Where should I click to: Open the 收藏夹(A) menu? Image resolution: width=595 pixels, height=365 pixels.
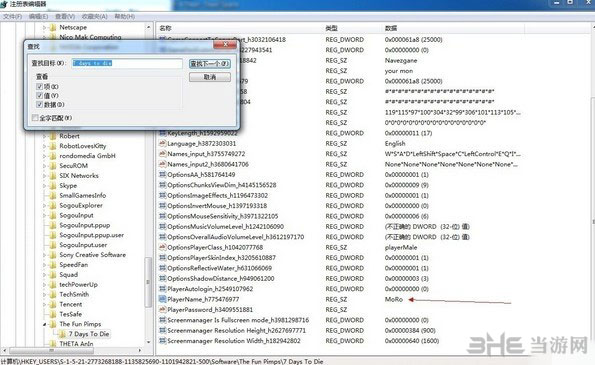(x=94, y=17)
